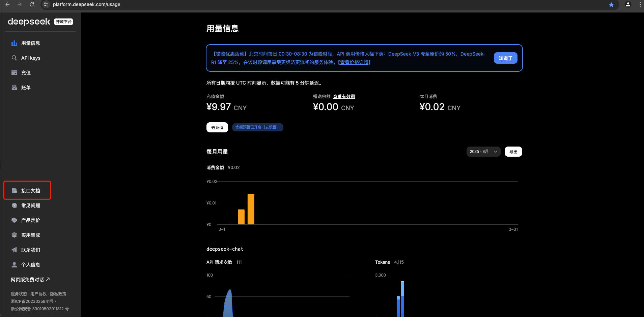Image resolution: width=644 pixels, height=317 pixels.
Task: Click the tallest blue Tokens bar
Action: coord(402,299)
